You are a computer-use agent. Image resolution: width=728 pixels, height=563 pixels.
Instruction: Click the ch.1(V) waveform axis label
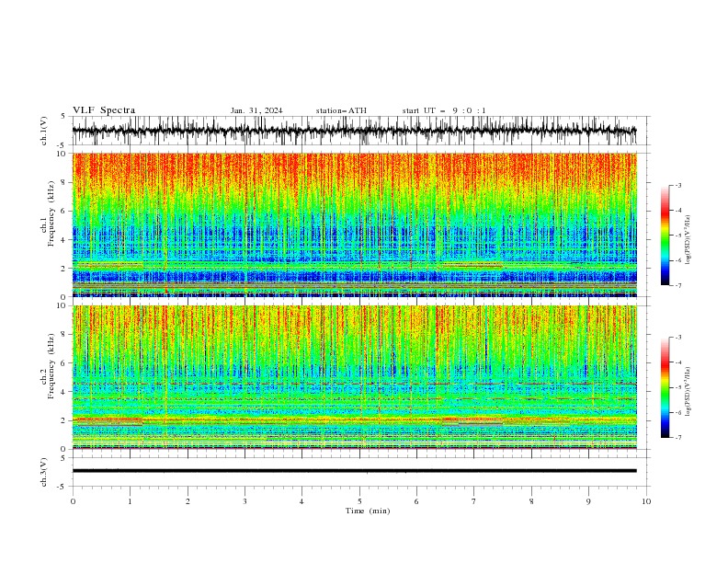(44, 131)
